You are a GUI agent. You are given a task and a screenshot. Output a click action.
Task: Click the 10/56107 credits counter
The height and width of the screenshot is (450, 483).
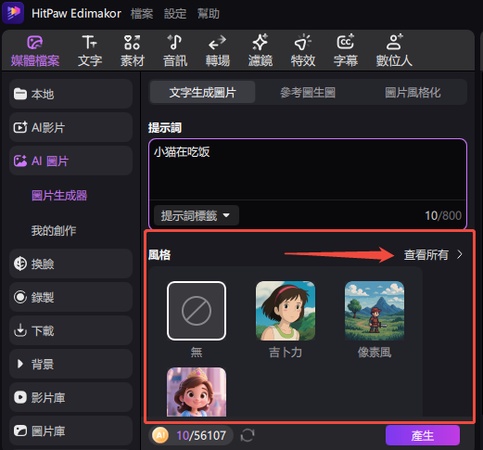(x=201, y=435)
